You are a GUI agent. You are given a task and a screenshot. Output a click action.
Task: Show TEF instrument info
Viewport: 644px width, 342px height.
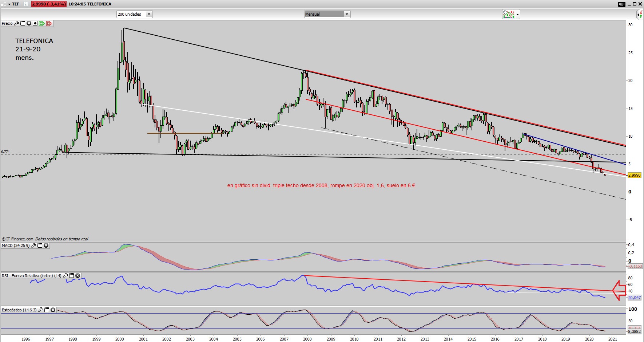click(x=26, y=4)
